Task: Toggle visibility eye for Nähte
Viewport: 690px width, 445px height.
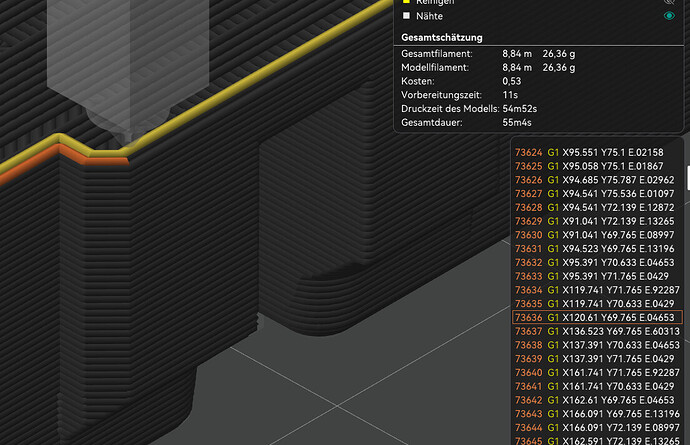Action: pyautogui.click(x=668, y=16)
